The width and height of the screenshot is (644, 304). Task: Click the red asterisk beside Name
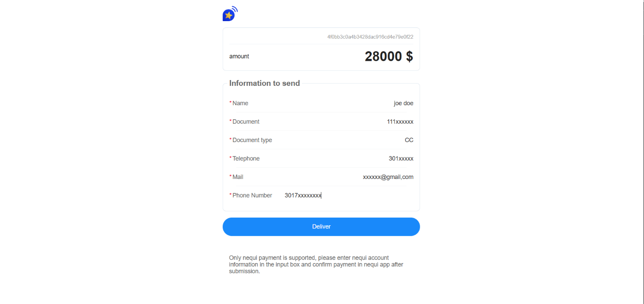click(x=230, y=103)
